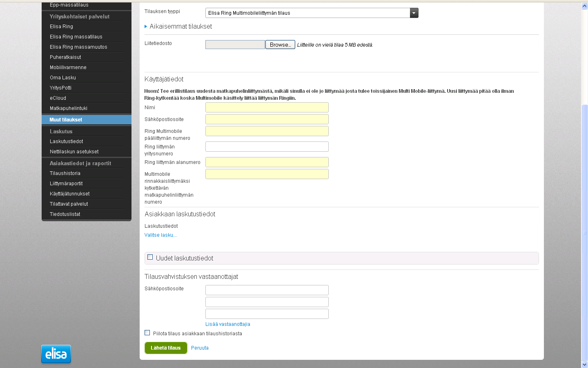Click the Yrityskohtaiset palvelut heading

pos(80,17)
